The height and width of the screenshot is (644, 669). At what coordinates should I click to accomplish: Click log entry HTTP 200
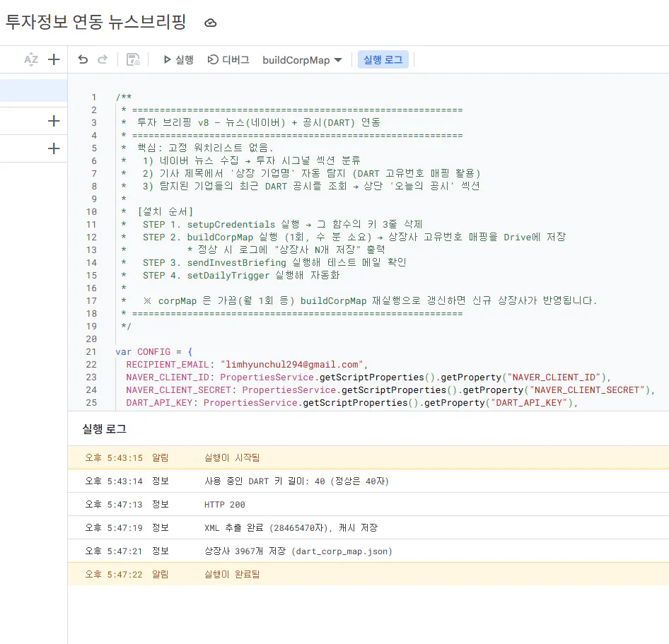coord(368,505)
